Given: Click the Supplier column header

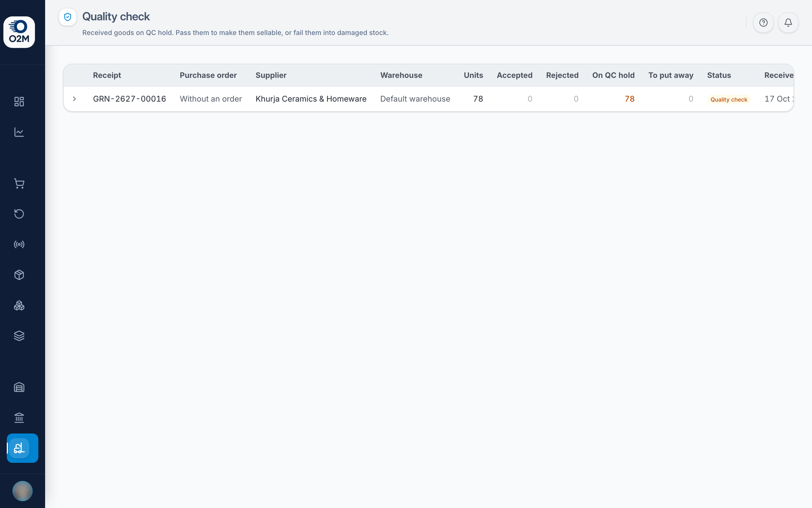Looking at the screenshot, I should pyautogui.click(x=271, y=75).
